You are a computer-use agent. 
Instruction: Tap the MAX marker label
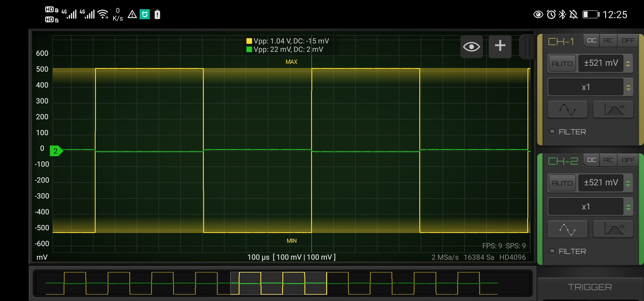291,62
